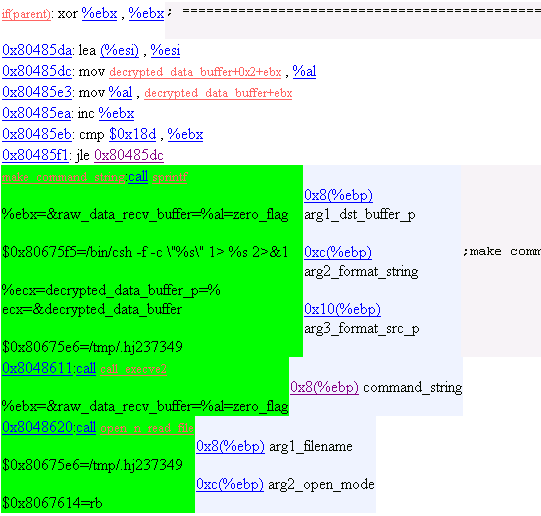Select the 'arg2_open_mode' label text

click(321, 485)
